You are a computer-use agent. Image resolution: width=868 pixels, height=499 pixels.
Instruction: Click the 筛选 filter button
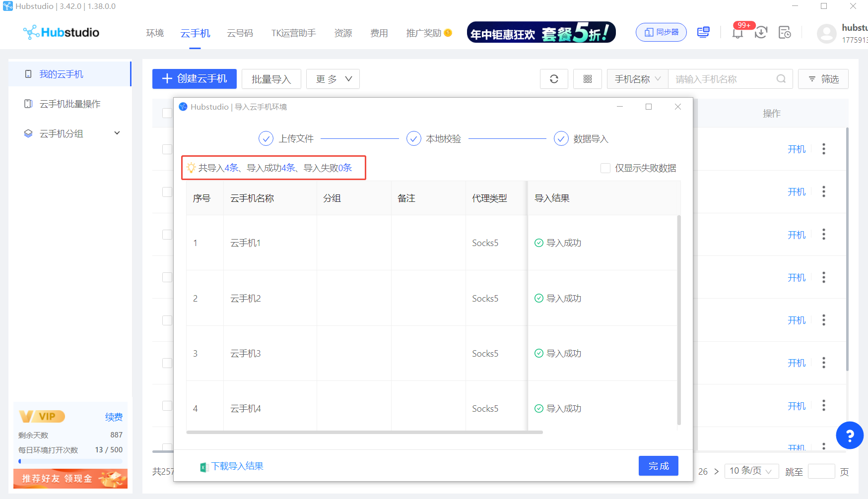pyautogui.click(x=823, y=79)
